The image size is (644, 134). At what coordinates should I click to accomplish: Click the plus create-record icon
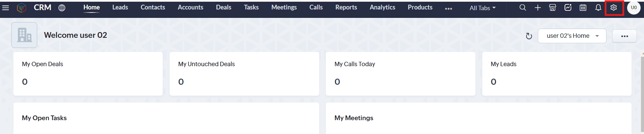pyautogui.click(x=538, y=7)
